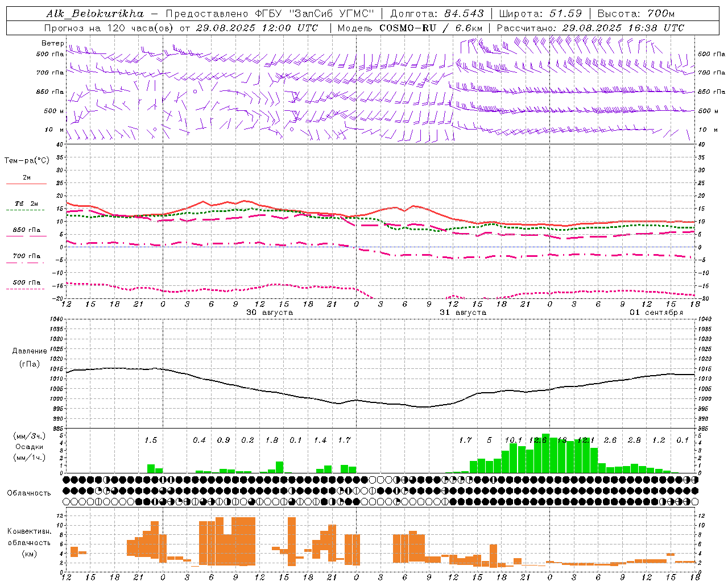Click the model name COSMO-RU / 6.6км
Image resolution: width=728 pixels, height=582 pixels.
[431, 28]
